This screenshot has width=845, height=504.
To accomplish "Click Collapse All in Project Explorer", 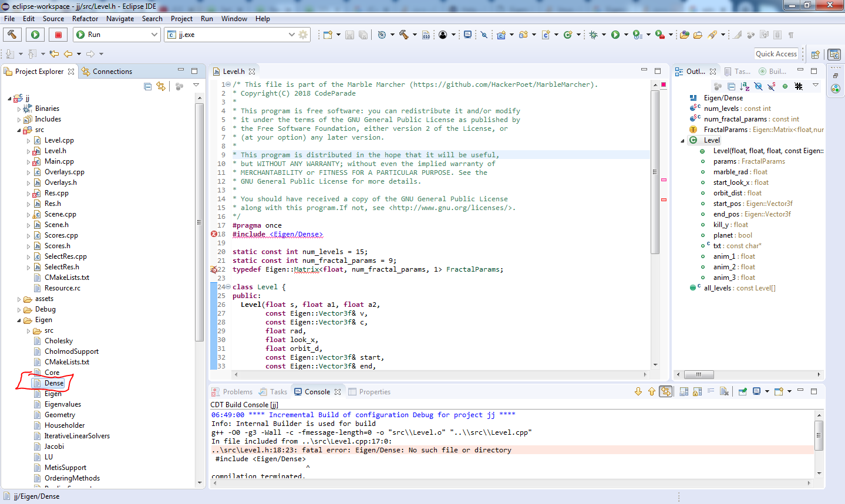I will (148, 86).
